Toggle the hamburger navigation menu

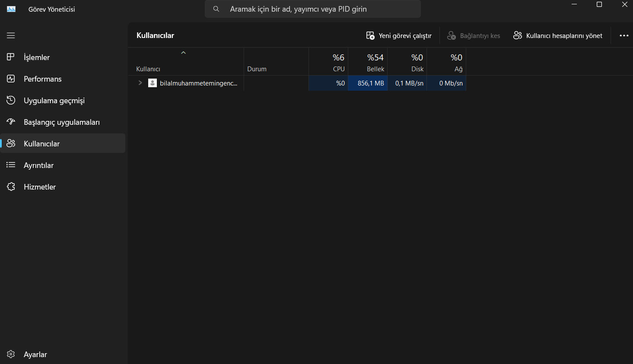(11, 35)
